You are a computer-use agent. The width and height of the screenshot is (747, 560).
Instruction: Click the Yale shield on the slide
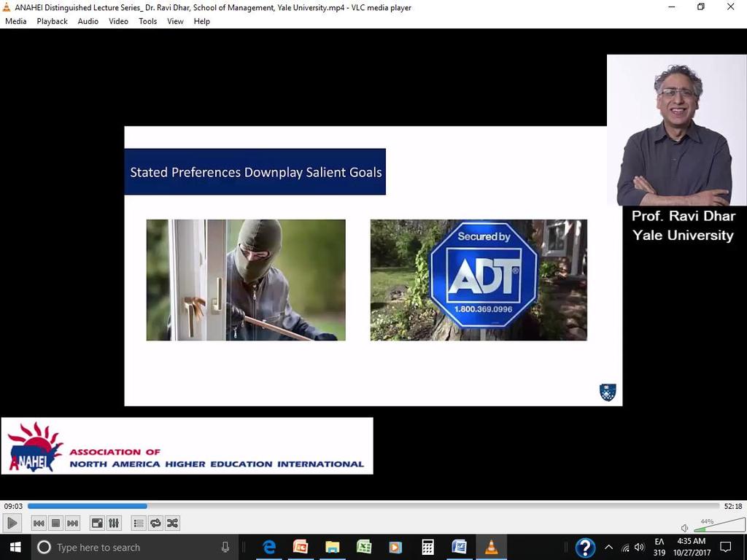coord(608,392)
